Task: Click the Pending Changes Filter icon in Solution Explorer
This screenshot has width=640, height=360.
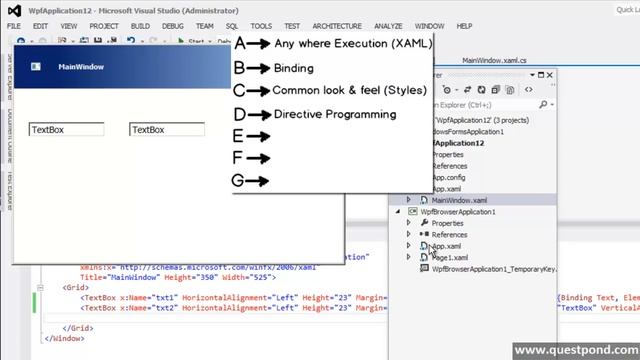Action: tap(447, 90)
